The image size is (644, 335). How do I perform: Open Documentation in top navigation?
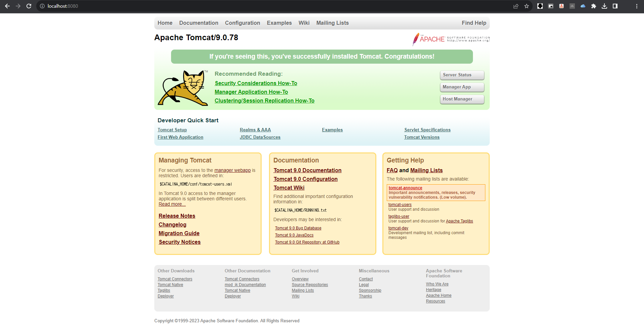199,23
